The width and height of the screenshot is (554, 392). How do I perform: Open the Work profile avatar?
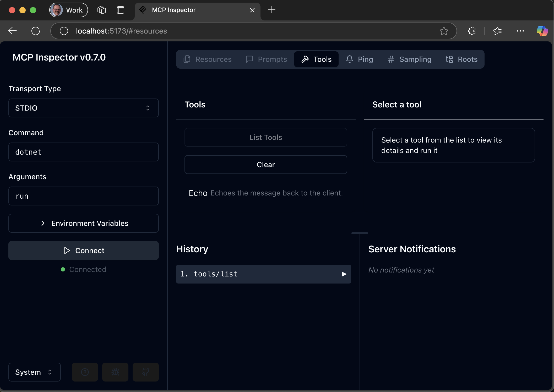[x=69, y=10]
